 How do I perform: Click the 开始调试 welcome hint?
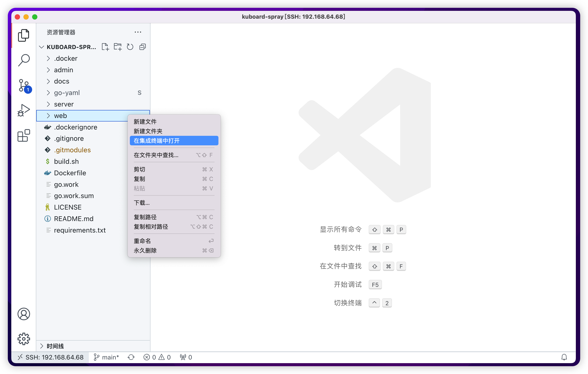click(348, 284)
